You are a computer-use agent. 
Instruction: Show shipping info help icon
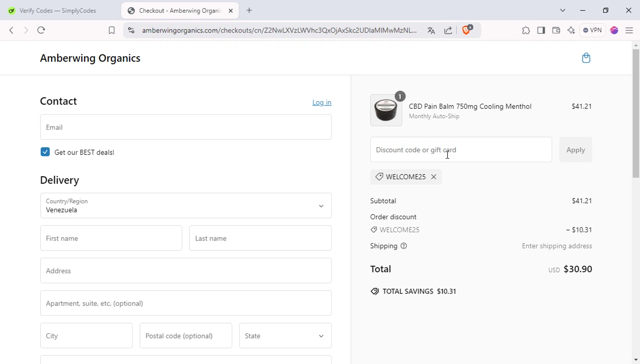click(x=404, y=246)
